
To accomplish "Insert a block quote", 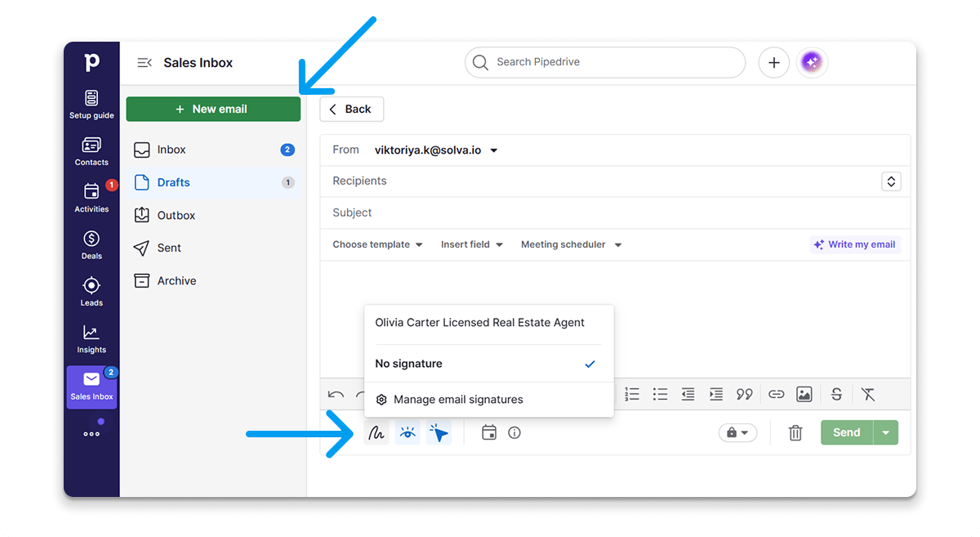I will point(744,395).
